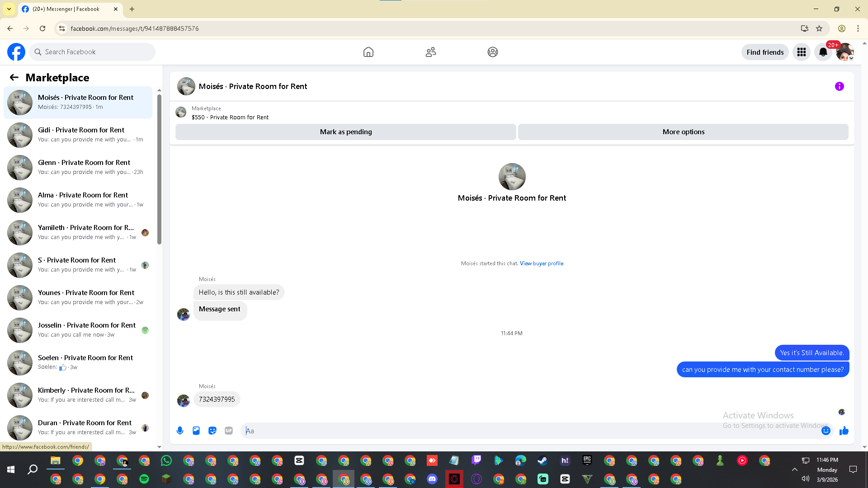Click the voice clip microphone icon
868x488 pixels.
click(180, 431)
